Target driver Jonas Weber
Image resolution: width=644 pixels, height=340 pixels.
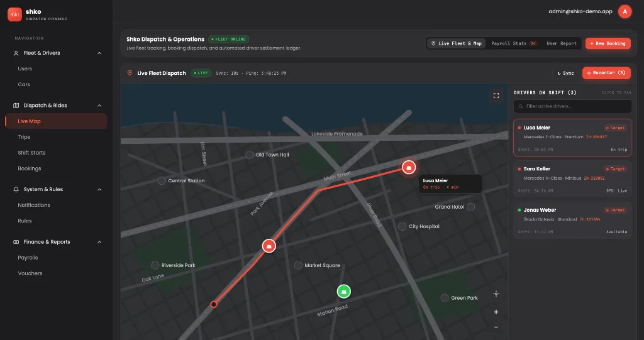tap(615, 210)
